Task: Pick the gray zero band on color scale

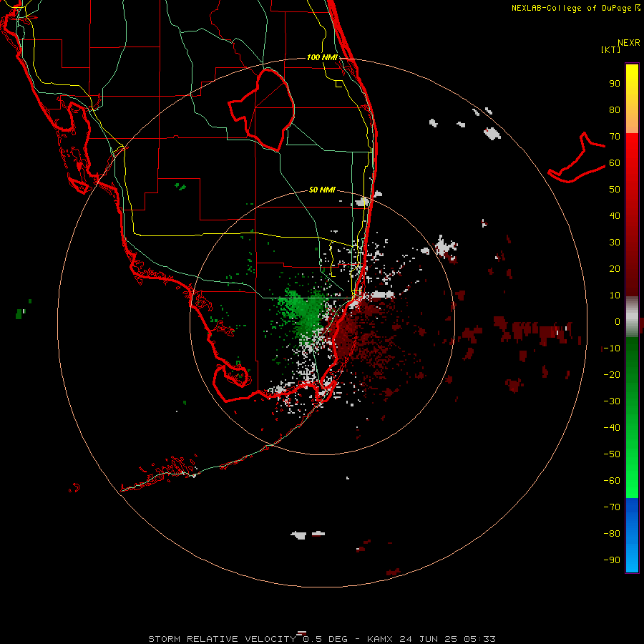Action: tap(632, 318)
